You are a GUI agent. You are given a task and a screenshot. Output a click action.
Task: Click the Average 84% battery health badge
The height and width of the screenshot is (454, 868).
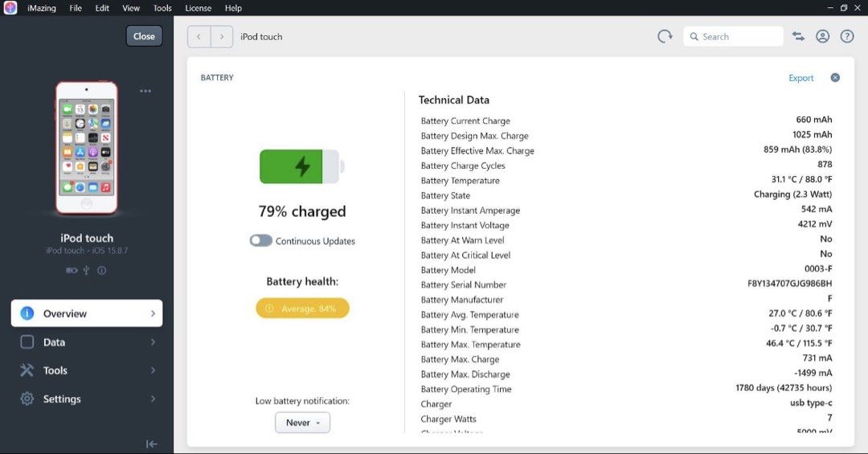coord(302,309)
